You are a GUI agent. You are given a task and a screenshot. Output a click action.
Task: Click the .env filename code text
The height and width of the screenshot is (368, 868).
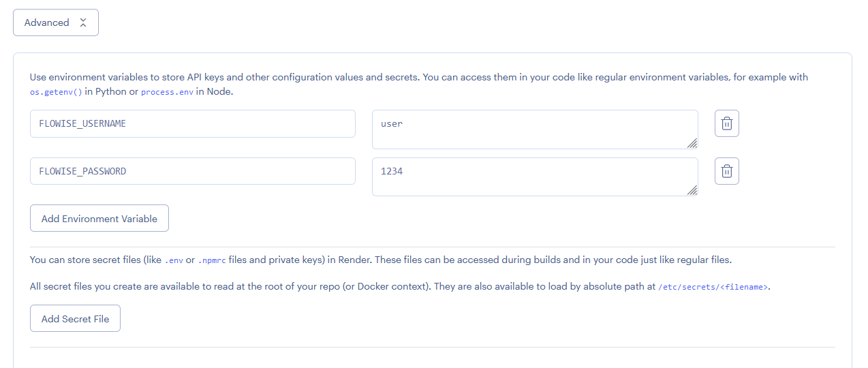click(174, 260)
